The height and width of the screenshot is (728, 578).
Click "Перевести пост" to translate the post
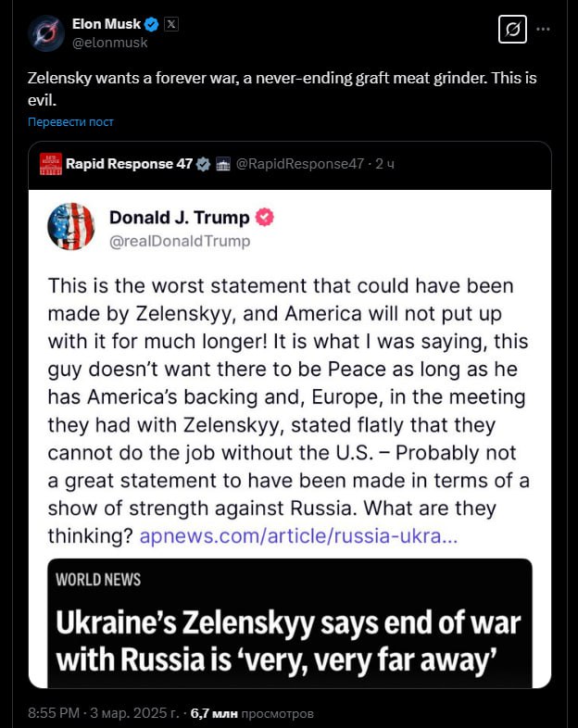[x=70, y=122]
